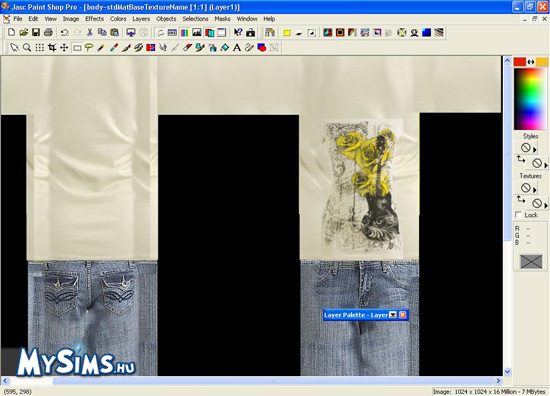The image size is (550, 396).
Task: Select the Magic Wand tool
Action: [x=101, y=48]
